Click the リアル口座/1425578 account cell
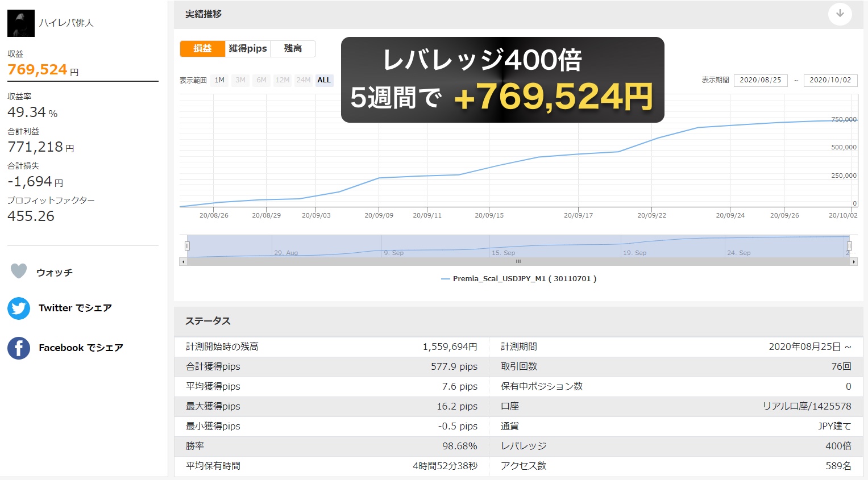Image resolution: width=868 pixels, height=480 pixels. coord(807,406)
